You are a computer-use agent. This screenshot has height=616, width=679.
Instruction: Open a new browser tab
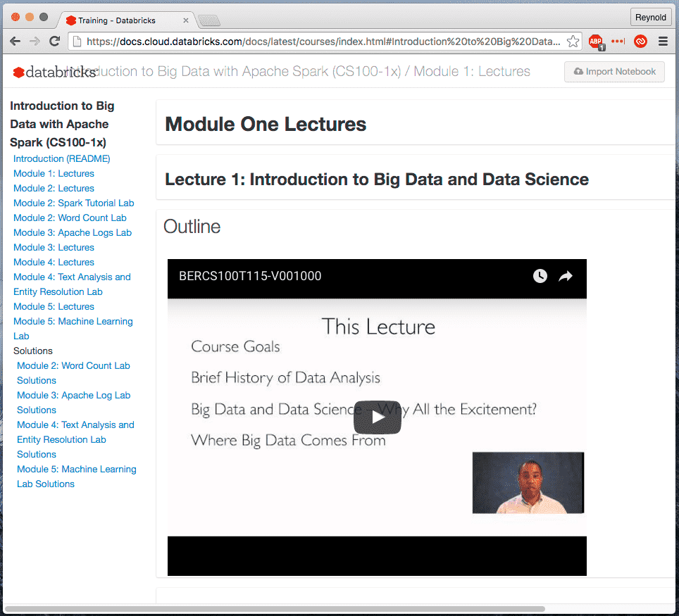point(209,20)
